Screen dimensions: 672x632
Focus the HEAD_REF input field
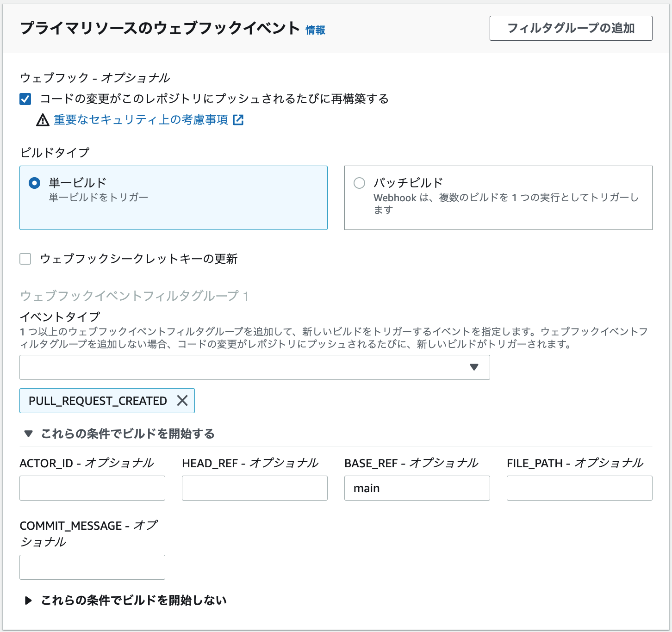(x=255, y=488)
